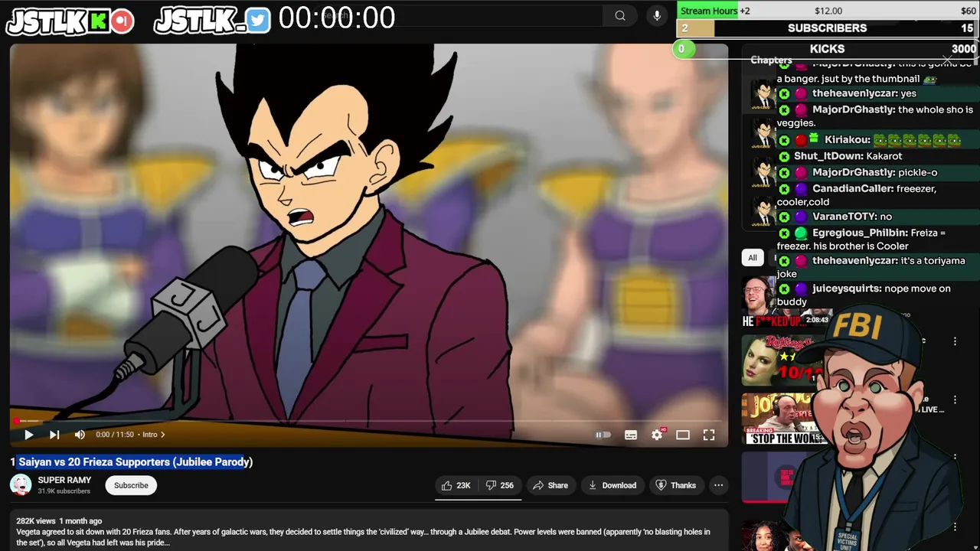Click the 0:00 / 11:50 time display
This screenshot has width=980, height=551.
click(x=115, y=435)
